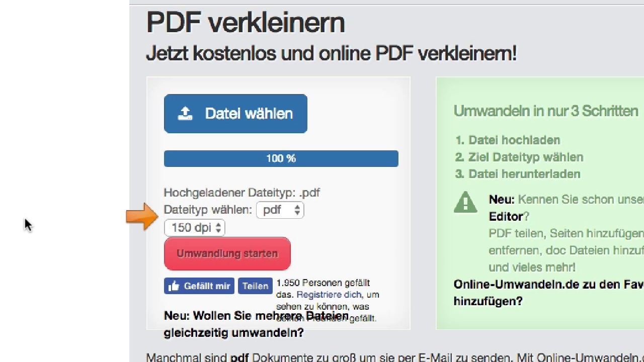Click Umwandeln in nur 3 Schritten heading
The height and width of the screenshot is (362, 644).
[546, 111]
